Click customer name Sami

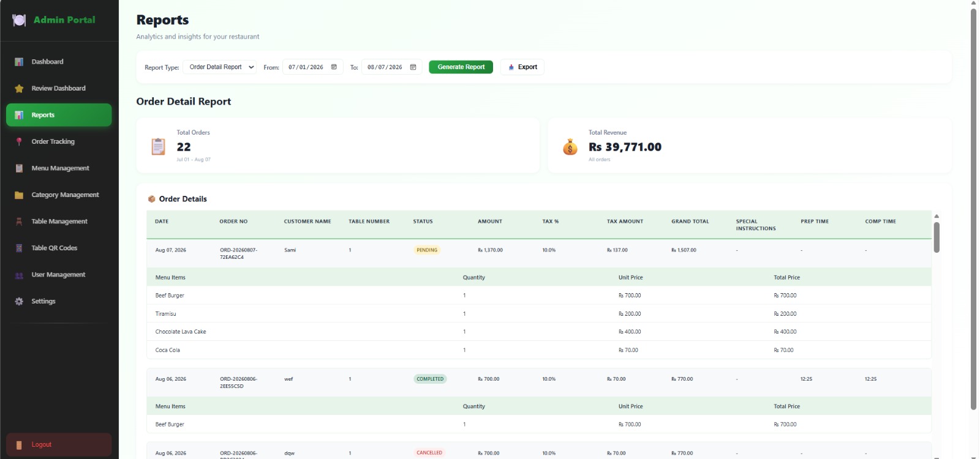click(290, 250)
